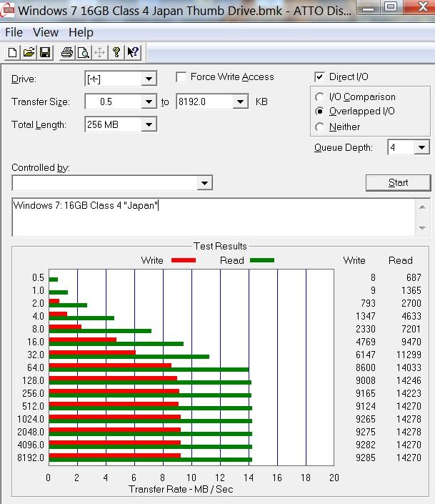435x504 pixels.
Task: Click the red write bar for 8192.0
Action: pyautogui.click(x=115, y=455)
